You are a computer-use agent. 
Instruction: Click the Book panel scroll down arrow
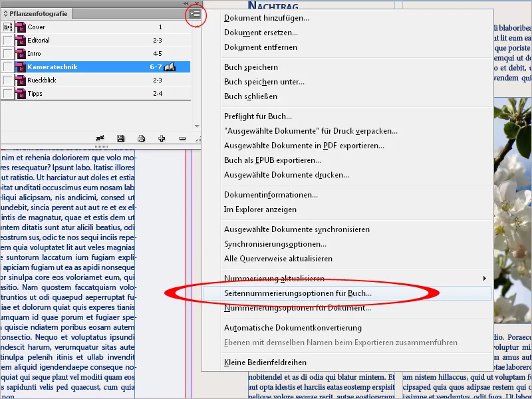pyautogui.click(x=197, y=126)
